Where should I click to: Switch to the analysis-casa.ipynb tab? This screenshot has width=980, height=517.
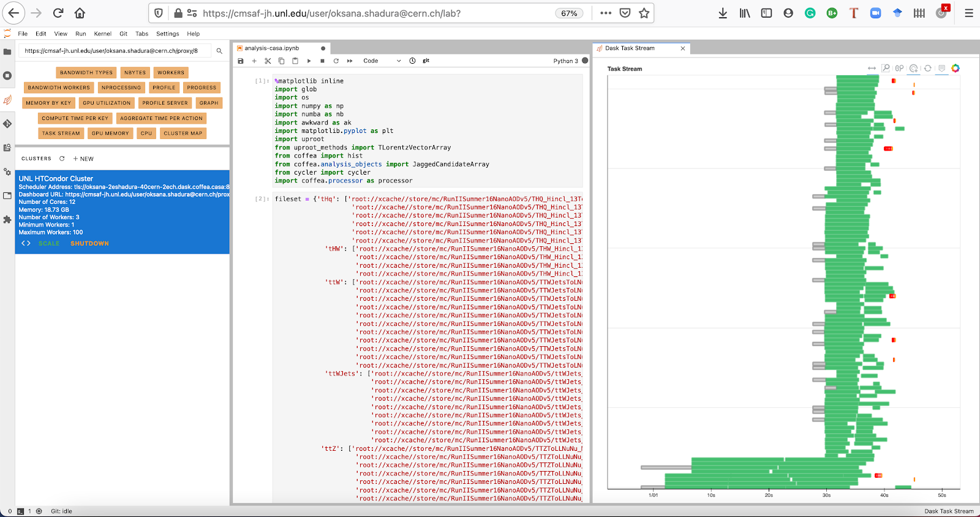282,48
